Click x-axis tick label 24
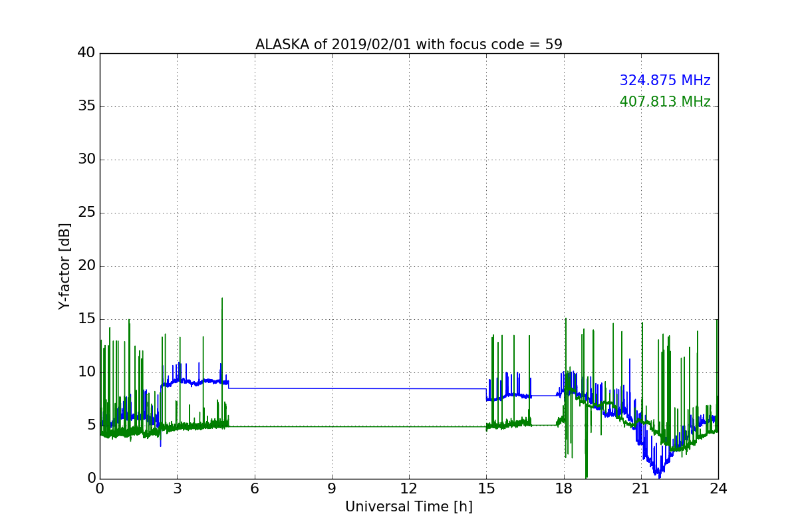This screenshot has height=532, width=798. (718, 488)
